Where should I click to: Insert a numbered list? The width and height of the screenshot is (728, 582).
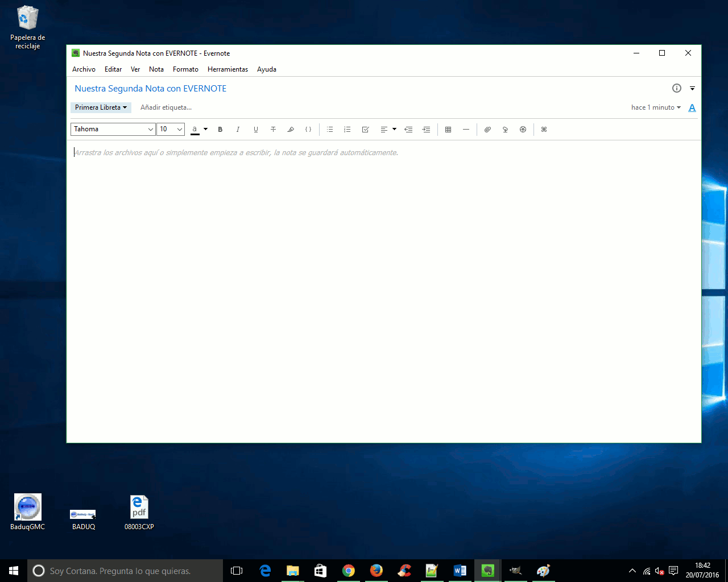point(348,130)
